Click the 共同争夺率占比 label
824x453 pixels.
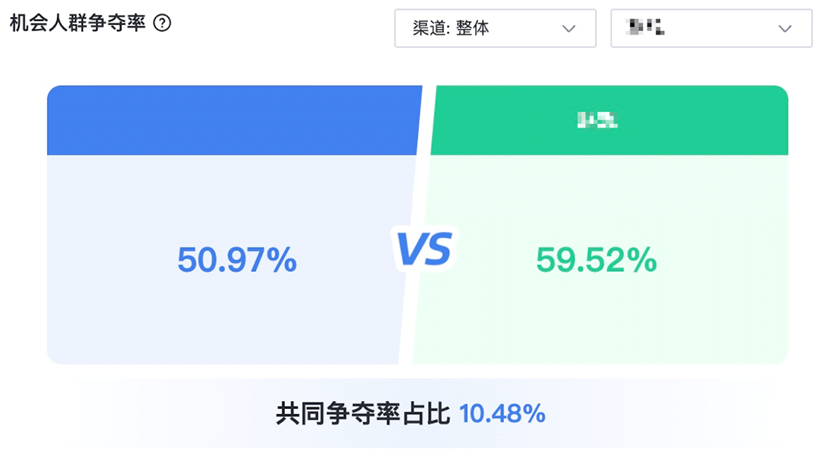363,414
